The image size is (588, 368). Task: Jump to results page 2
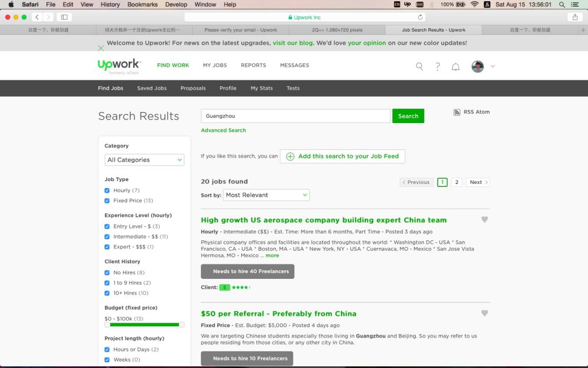(457, 182)
